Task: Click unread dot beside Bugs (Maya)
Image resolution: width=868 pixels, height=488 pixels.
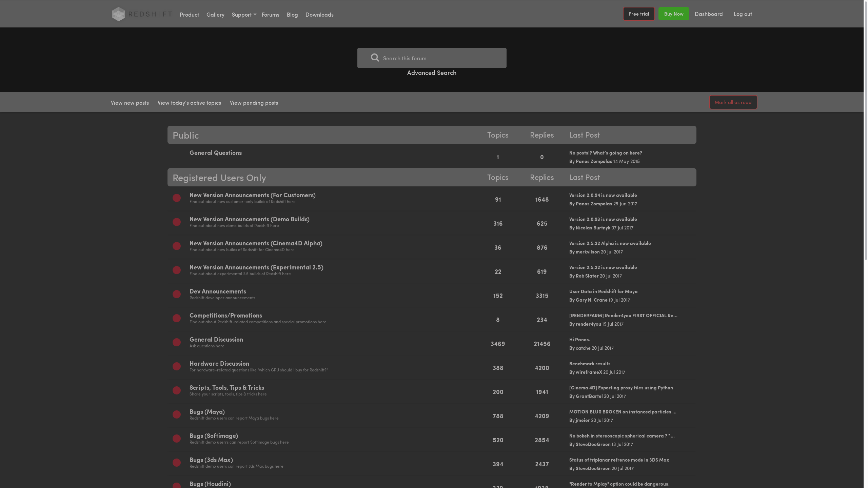Action: (x=177, y=414)
